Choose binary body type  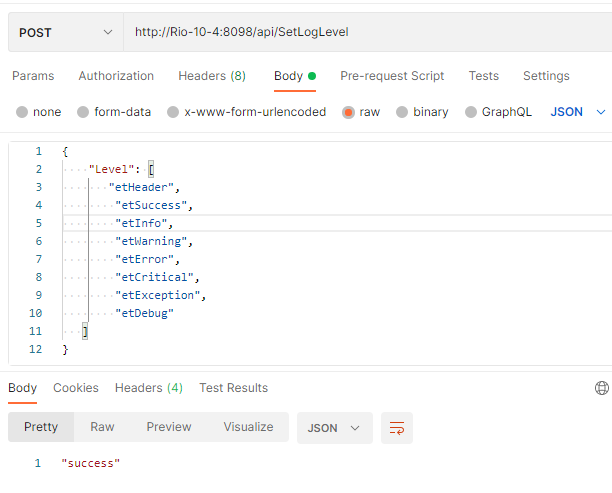402,112
